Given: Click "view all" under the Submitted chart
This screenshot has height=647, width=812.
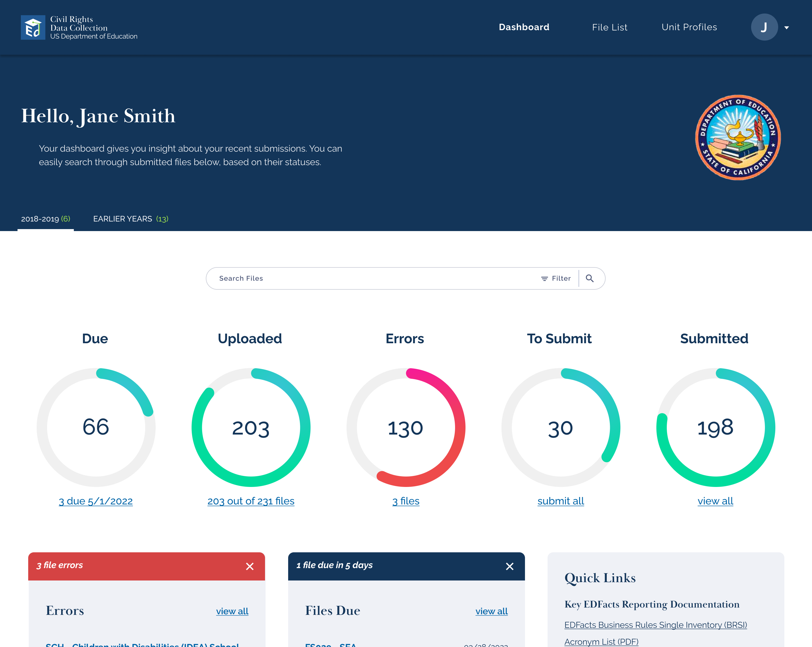Looking at the screenshot, I should (715, 501).
